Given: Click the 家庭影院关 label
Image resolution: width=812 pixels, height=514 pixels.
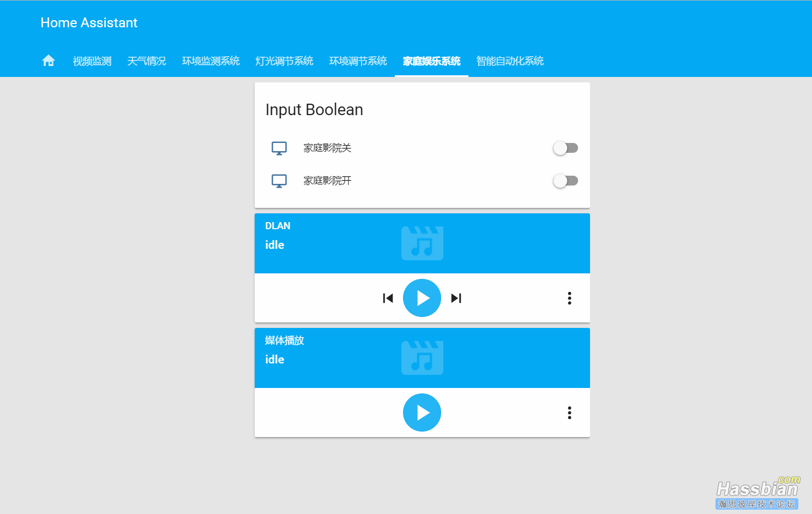Looking at the screenshot, I should coord(327,148).
